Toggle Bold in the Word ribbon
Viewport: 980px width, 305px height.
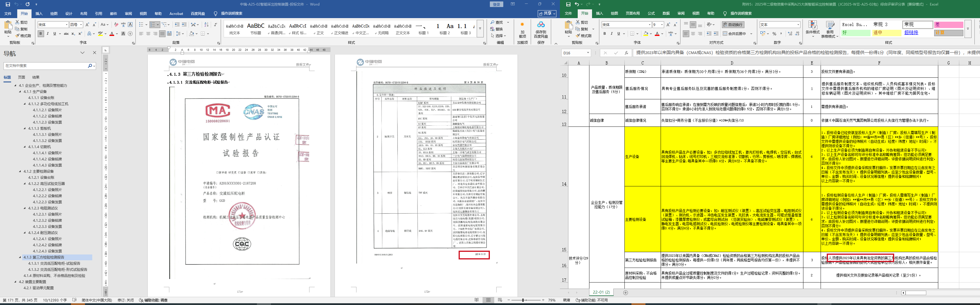(x=41, y=34)
